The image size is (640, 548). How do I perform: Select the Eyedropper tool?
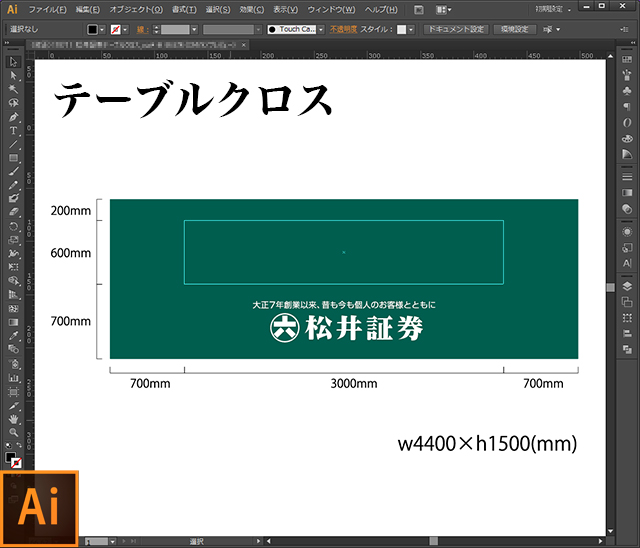point(13,335)
